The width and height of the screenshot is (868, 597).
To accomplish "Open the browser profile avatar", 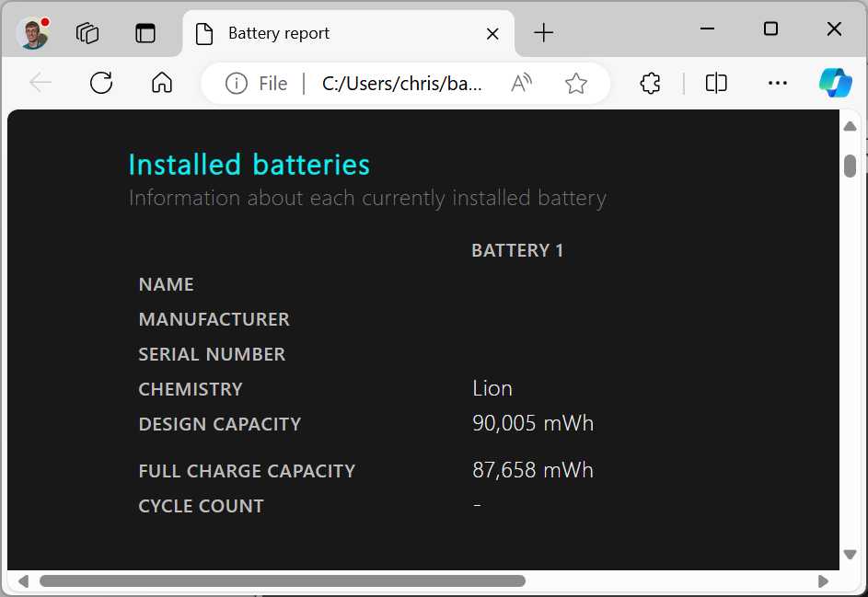I will pyautogui.click(x=33, y=33).
